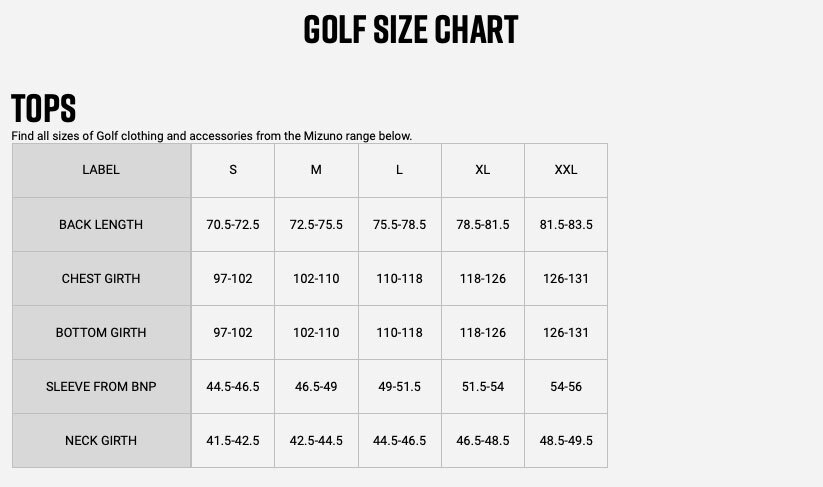Click the Chest Girth row label
The image size is (823, 487).
(x=101, y=278)
